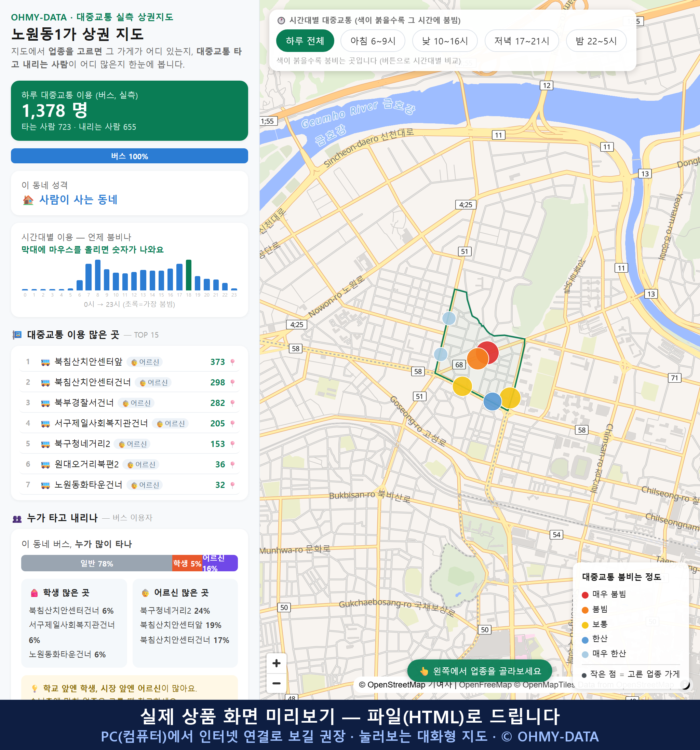Click the topmost light-blue circle marker
700x750 pixels.
(x=449, y=318)
